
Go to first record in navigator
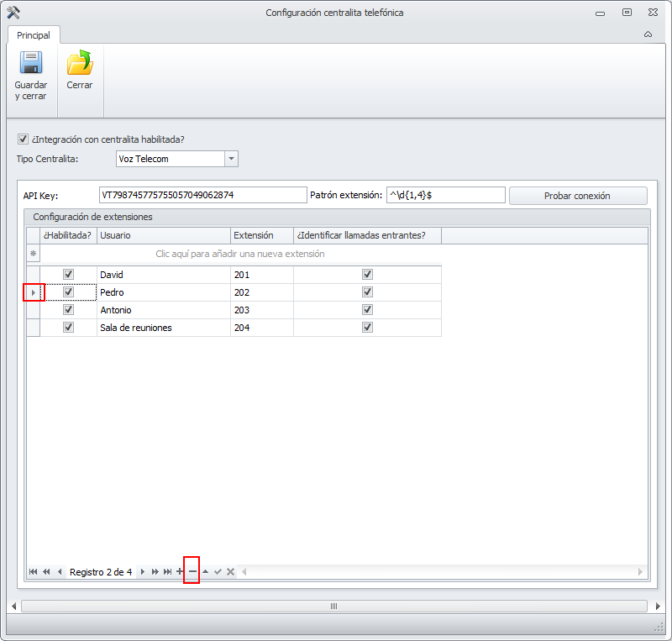33,572
